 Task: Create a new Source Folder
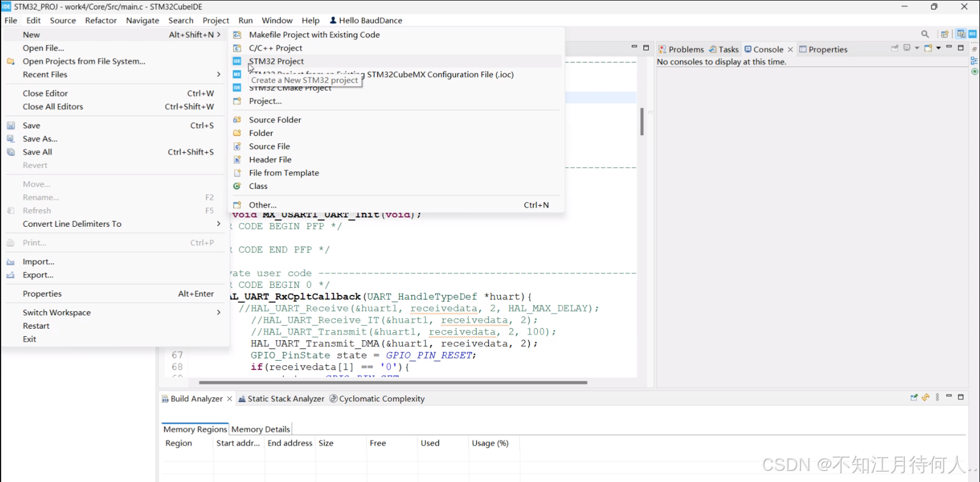pos(395,120)
